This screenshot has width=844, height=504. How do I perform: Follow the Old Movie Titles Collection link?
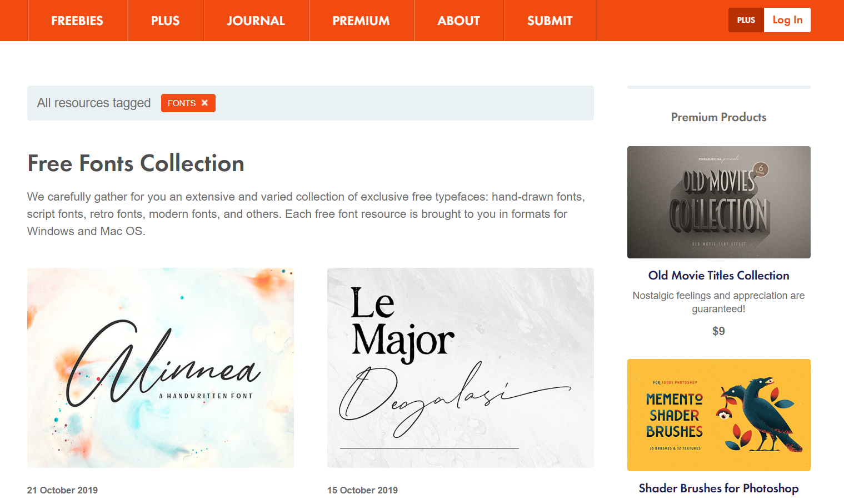pos(719,276)
